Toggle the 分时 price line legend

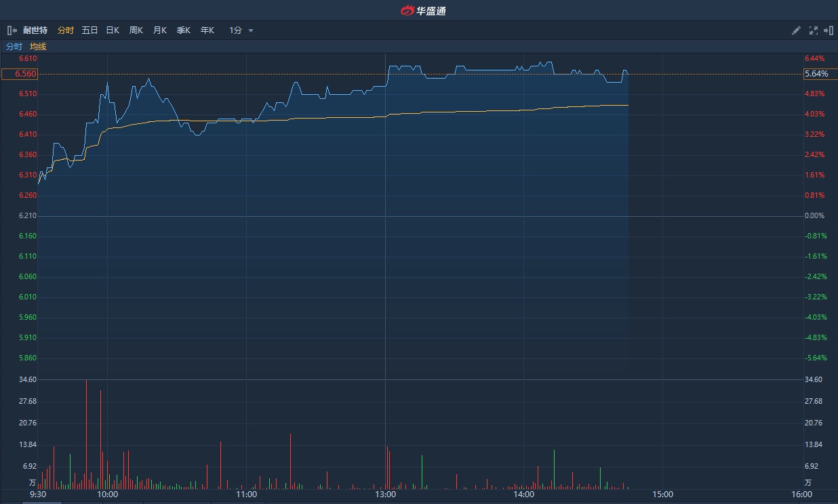tap(14, 47)
